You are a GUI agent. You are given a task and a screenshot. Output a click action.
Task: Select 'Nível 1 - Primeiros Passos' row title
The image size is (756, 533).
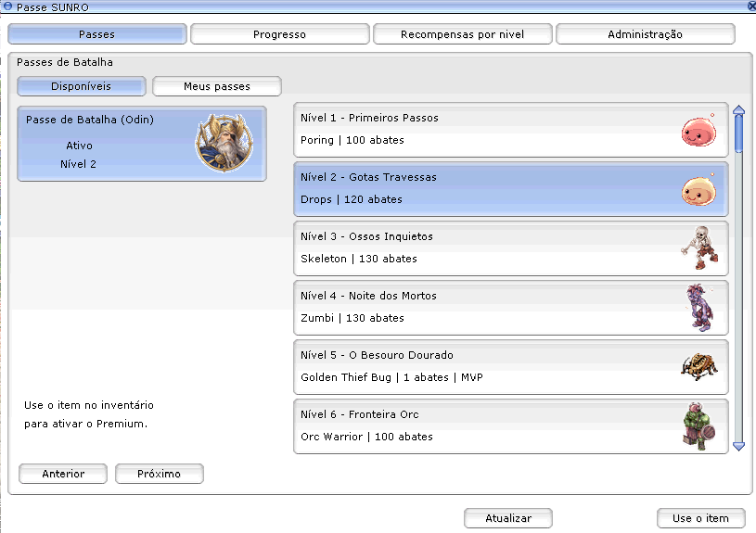pyautogui.click(x=369, y=118)
